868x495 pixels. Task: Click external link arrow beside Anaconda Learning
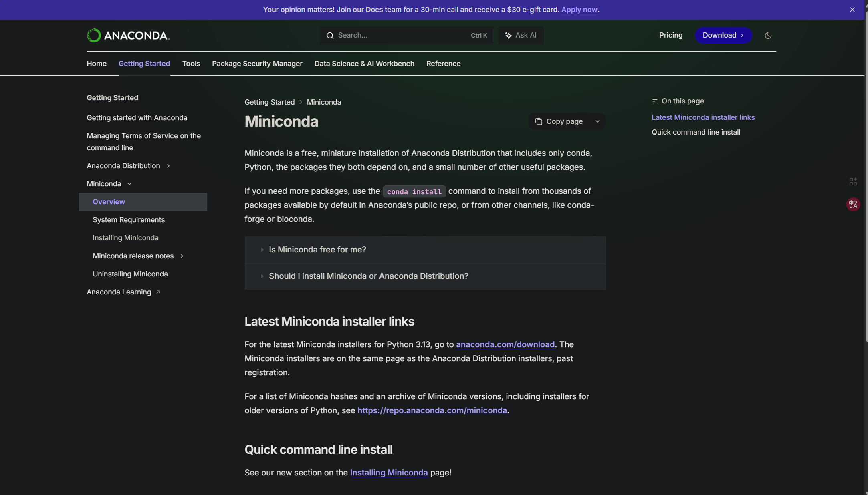158,292
